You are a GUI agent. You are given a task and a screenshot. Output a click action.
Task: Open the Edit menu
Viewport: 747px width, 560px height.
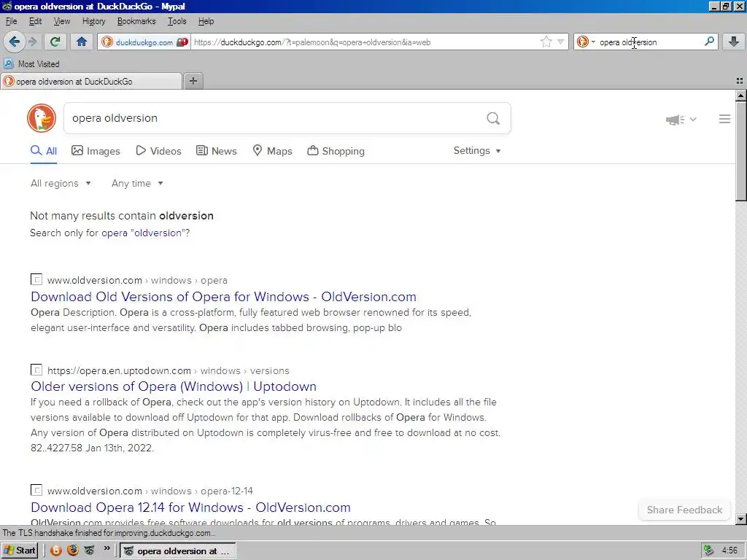coord(35,21)
